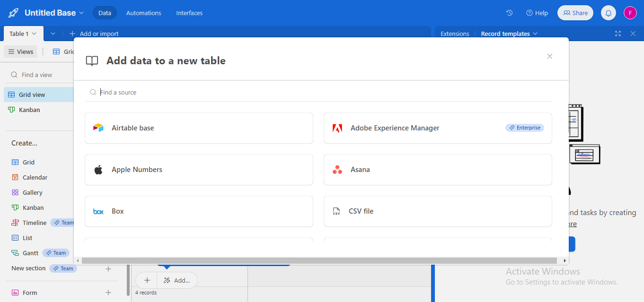The height and width of the screenshot is (302, 644).
Task: Click the Share button
Action: 575,13
